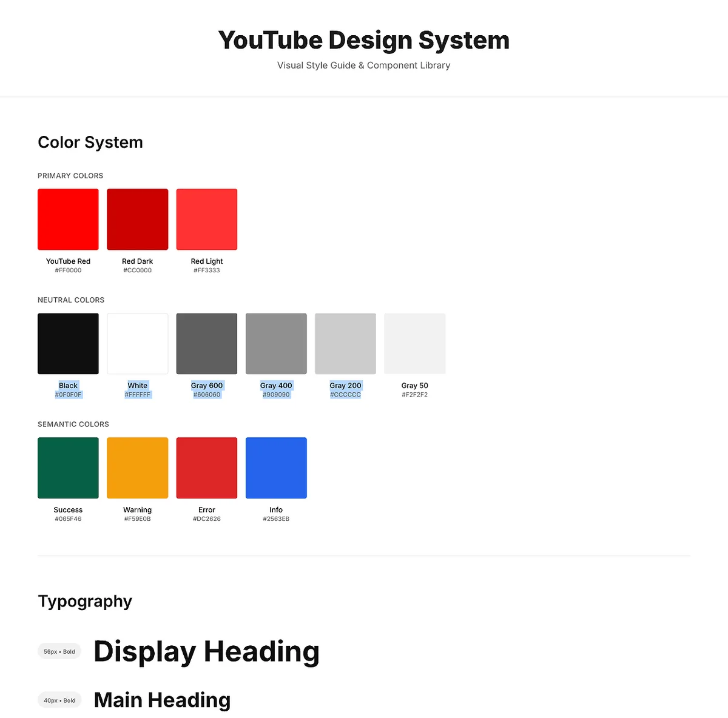728x718 pixels.
Task: Click the #CC0000 hex value
Action: pos(138,270)
